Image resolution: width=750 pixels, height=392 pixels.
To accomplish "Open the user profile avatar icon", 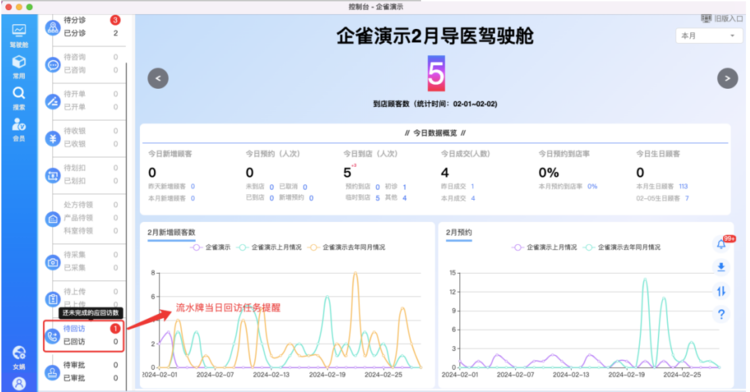I will click(x=19, y=383).
